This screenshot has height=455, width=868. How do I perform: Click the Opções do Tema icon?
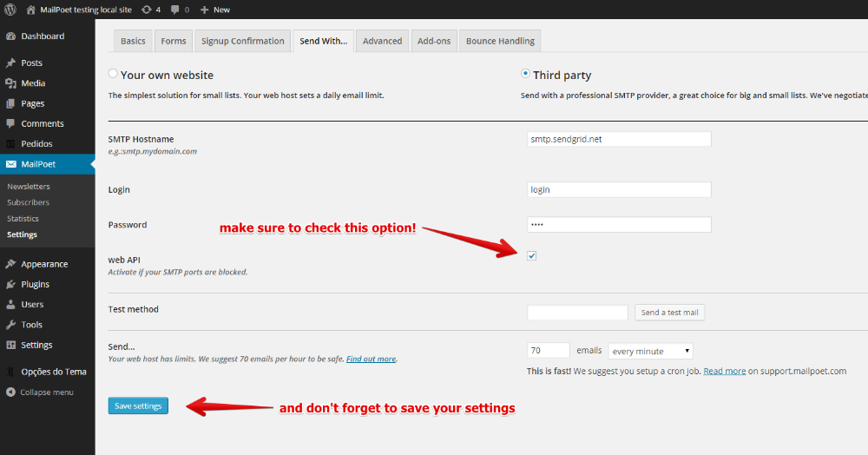pyautogui.click(x=10, y=372)
